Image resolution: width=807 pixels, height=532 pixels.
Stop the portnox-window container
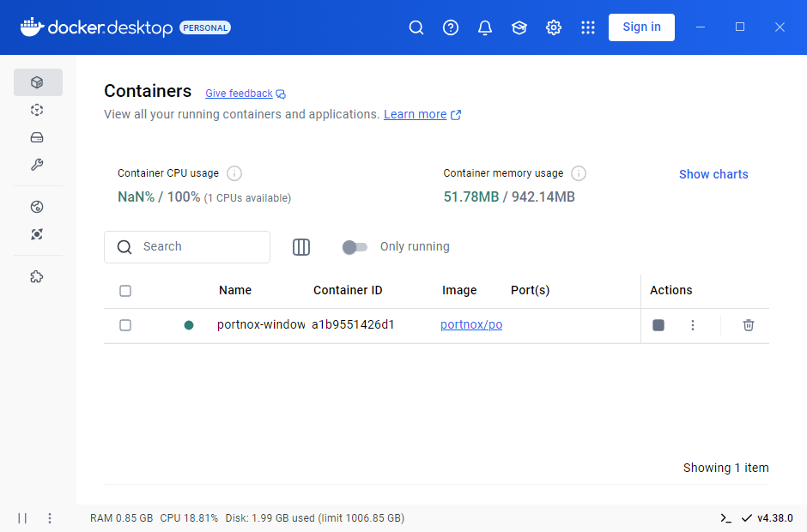coord(658,325)
